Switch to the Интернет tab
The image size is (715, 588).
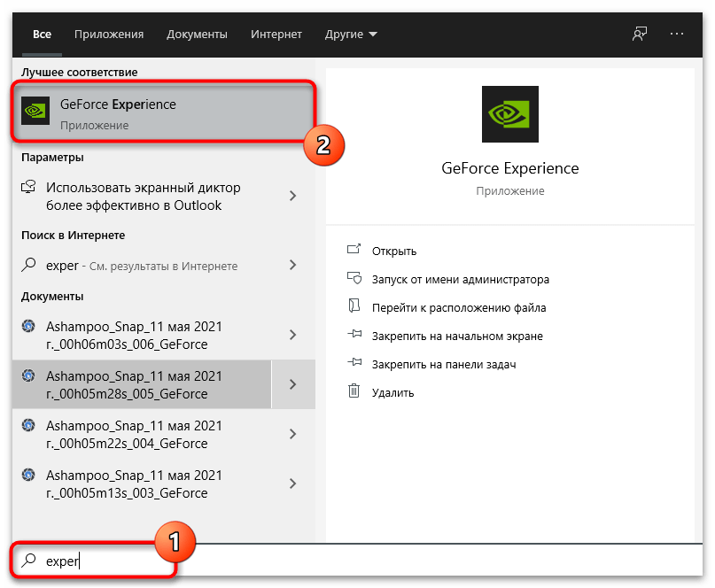click(276, 35)
